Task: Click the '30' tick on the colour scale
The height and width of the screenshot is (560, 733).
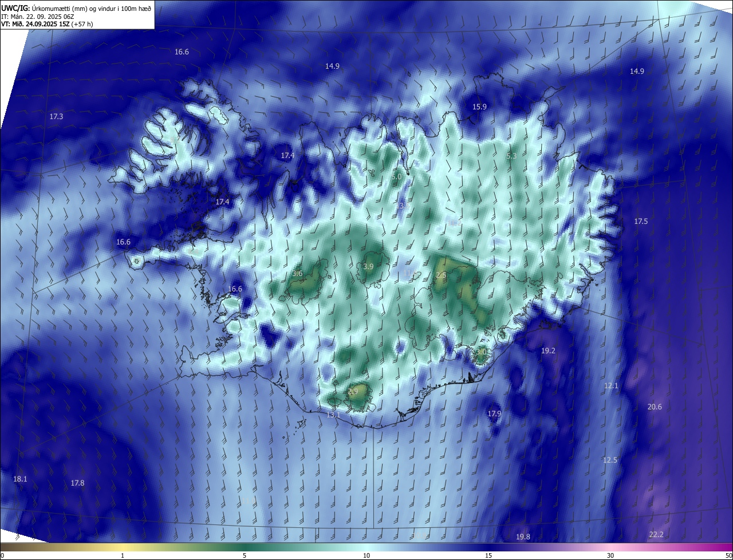Action: (610, 555)
